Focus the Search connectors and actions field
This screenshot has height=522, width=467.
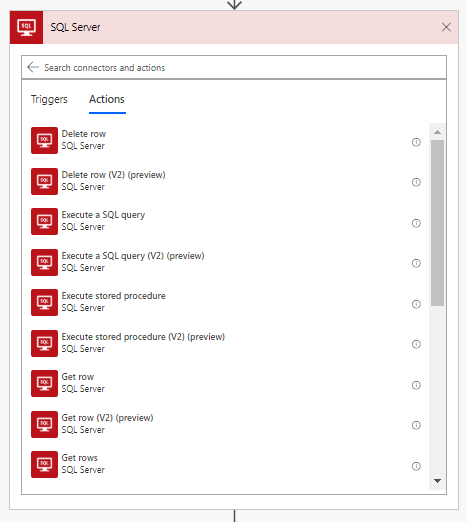coord(234,67)
